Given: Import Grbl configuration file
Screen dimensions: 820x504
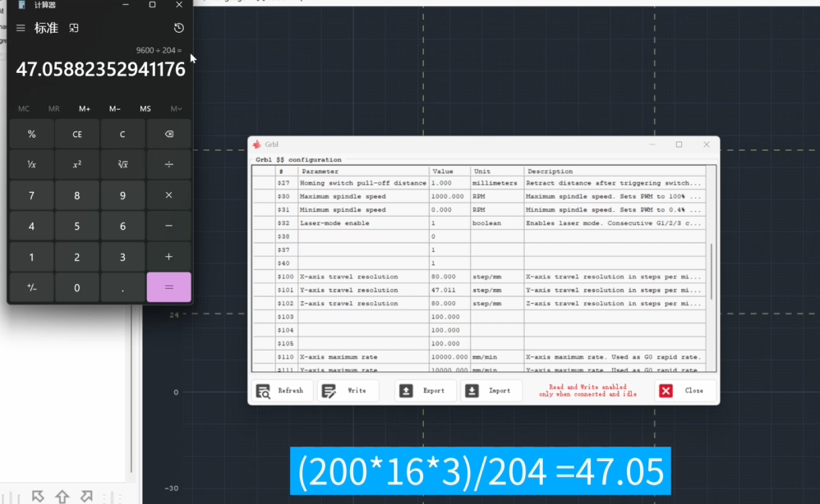Looking at the screenshot, I should (x=491, y=391).
